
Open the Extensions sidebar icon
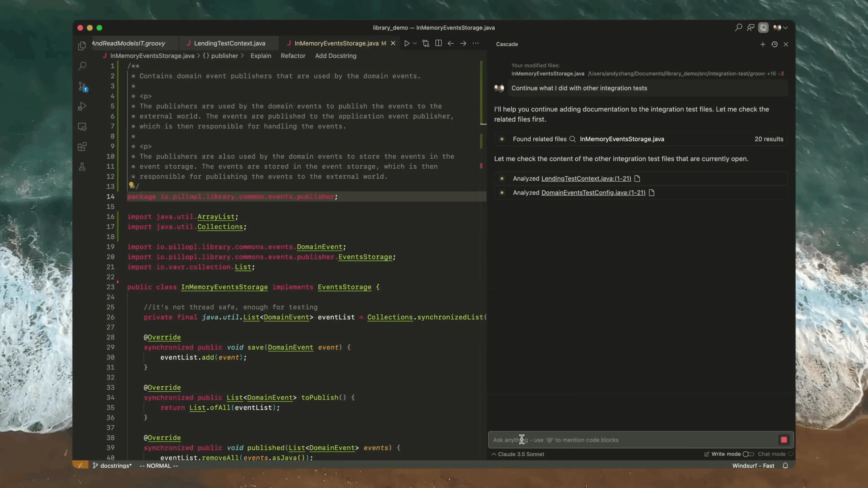[x=82, y=147]
